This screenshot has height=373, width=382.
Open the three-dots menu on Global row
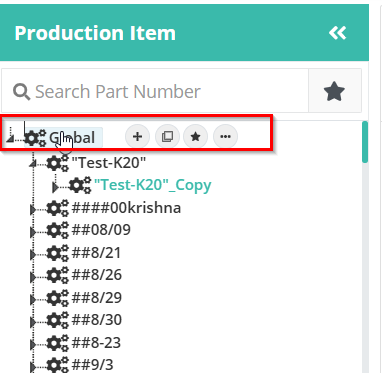pos(225,136)
